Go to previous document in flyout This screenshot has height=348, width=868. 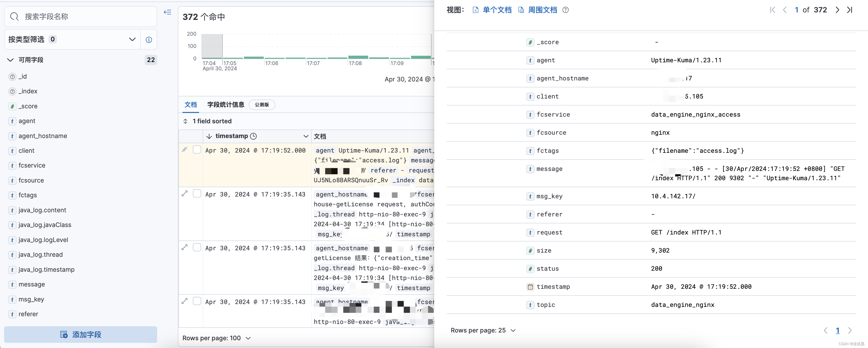(x=785, y=10)
